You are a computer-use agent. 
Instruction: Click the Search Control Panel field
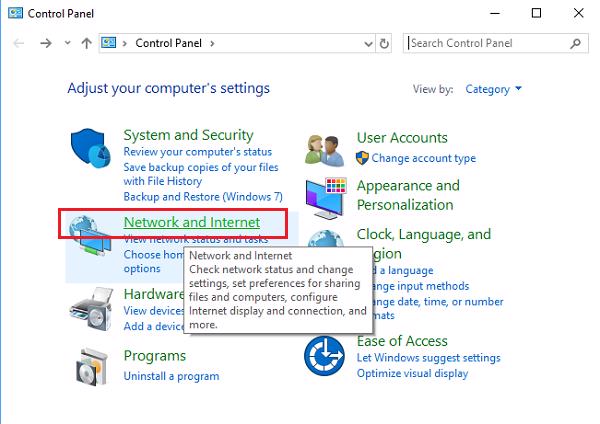(490, 43)
